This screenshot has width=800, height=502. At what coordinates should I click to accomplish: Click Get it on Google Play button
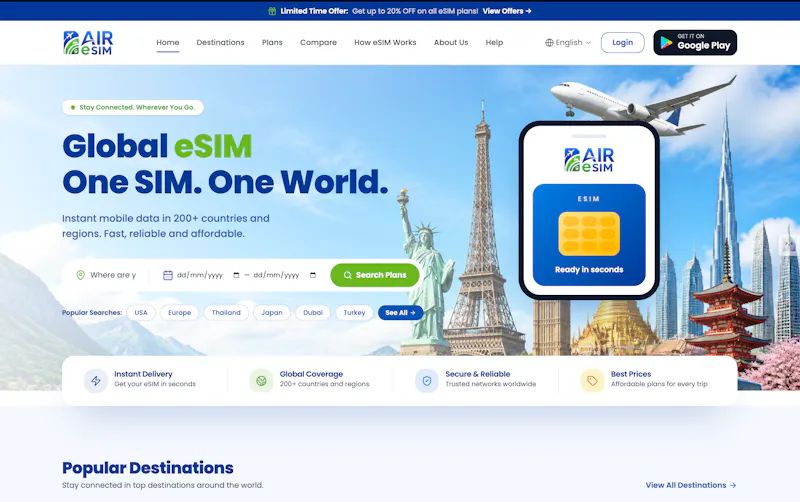[x=695, y=43]
